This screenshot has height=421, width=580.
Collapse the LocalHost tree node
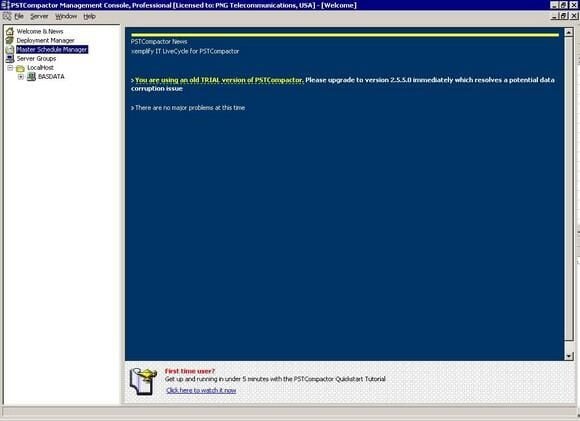pyautogui.click(x=10, y=68)
